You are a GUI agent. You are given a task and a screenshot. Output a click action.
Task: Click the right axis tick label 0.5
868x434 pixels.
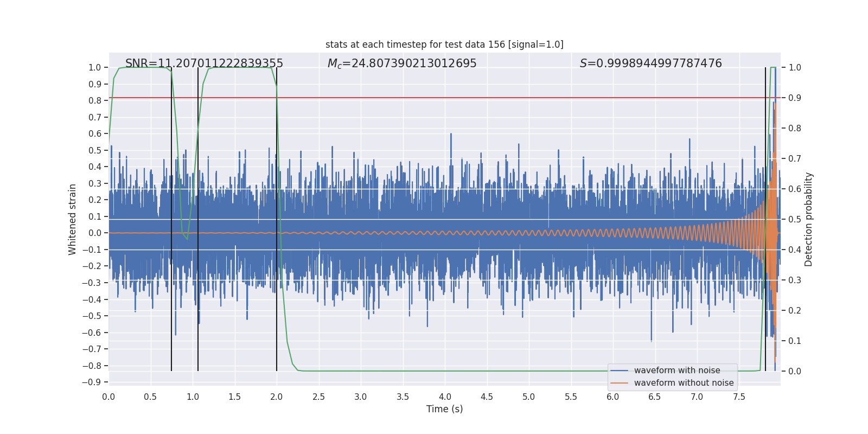[x=794, y=219]
